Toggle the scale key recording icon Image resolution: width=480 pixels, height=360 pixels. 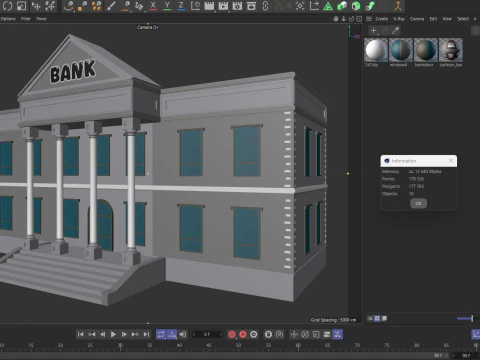316,334
